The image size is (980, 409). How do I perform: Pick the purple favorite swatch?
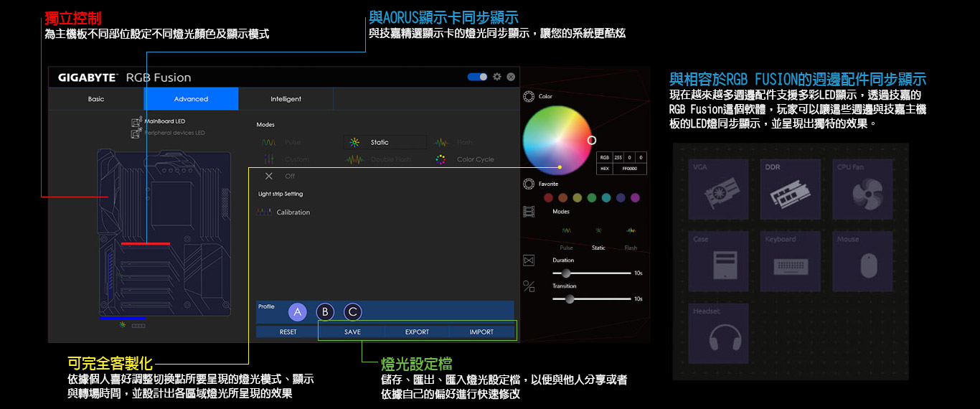point(635,198)
